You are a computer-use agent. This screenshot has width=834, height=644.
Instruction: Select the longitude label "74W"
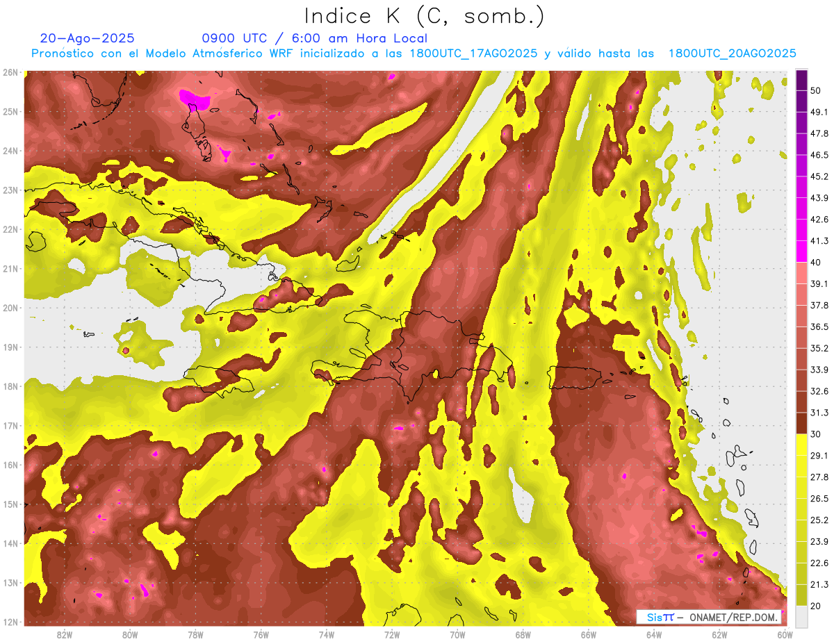pos(326,635)
